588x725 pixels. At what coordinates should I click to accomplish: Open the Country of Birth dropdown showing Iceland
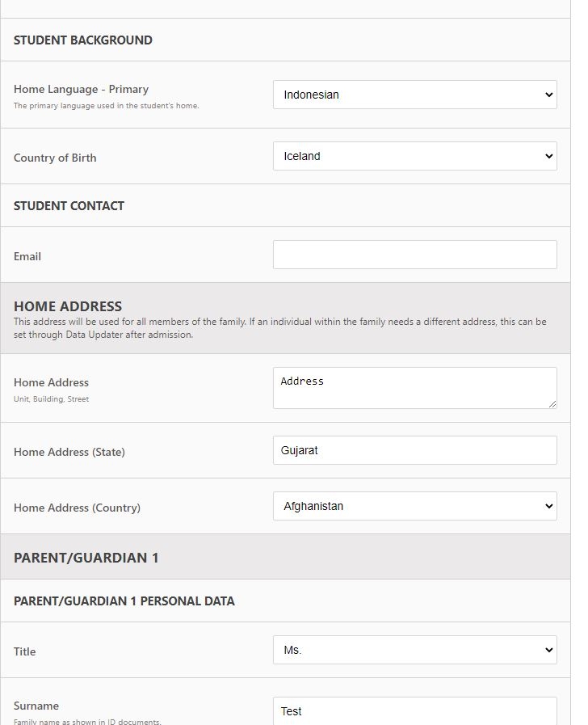tap(415, 156)
